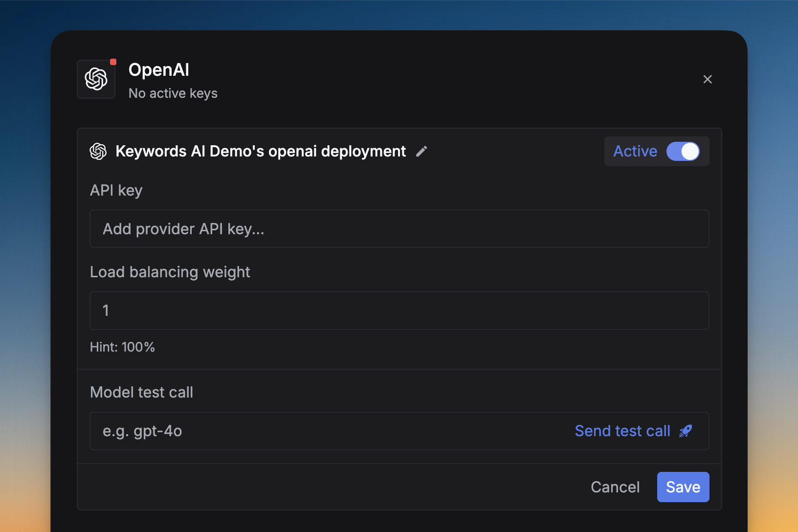This screenshot has width=798, height=532.
Task: Click the Load balancing weight input
Action: click(399, 310)
